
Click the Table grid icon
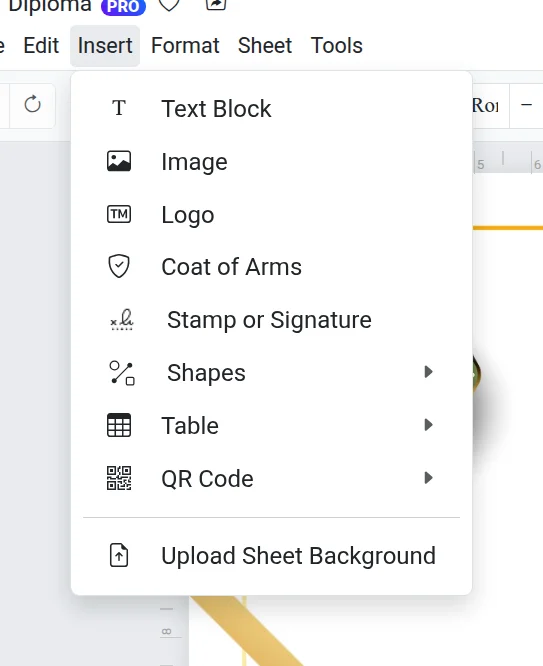pyautogui.click(x=119, y=425)
